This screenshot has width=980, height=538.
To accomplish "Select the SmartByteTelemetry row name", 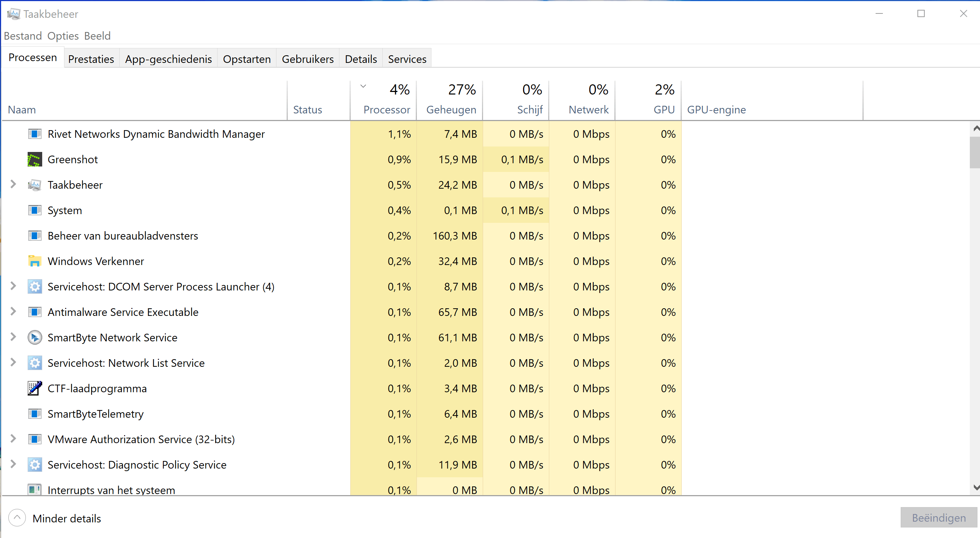I will 95,414.
